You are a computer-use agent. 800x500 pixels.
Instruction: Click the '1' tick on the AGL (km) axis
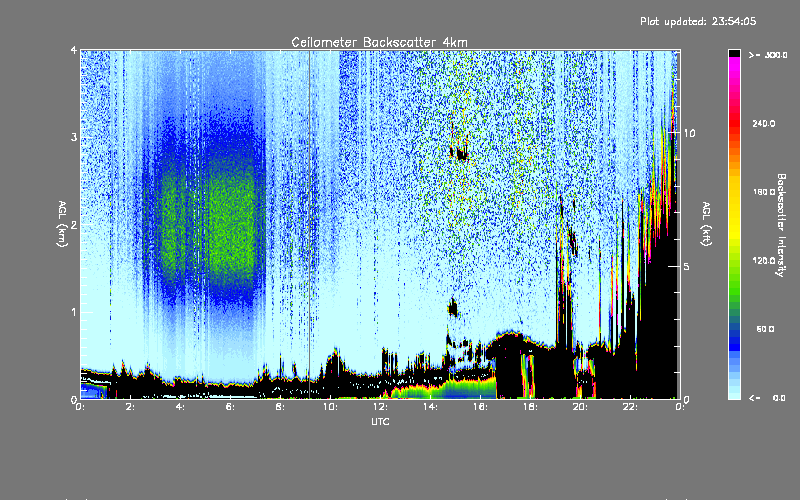click(74, 312)
